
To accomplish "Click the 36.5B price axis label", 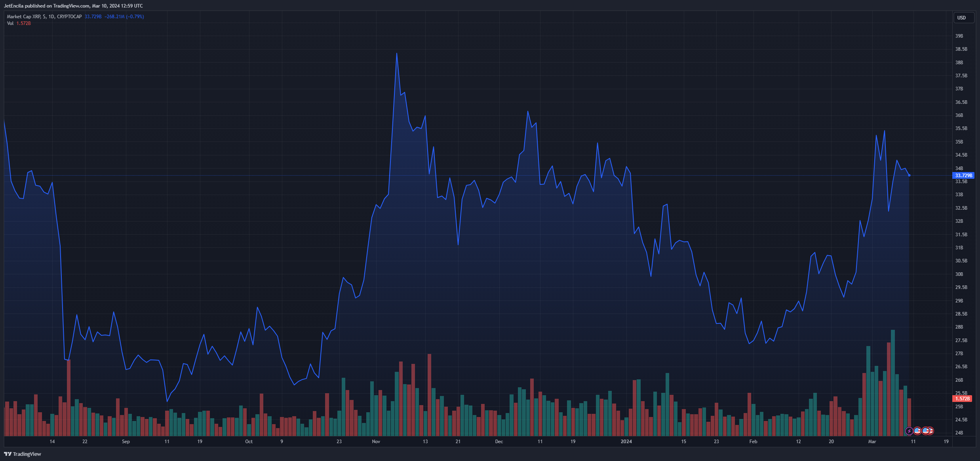I will [961, 102].
